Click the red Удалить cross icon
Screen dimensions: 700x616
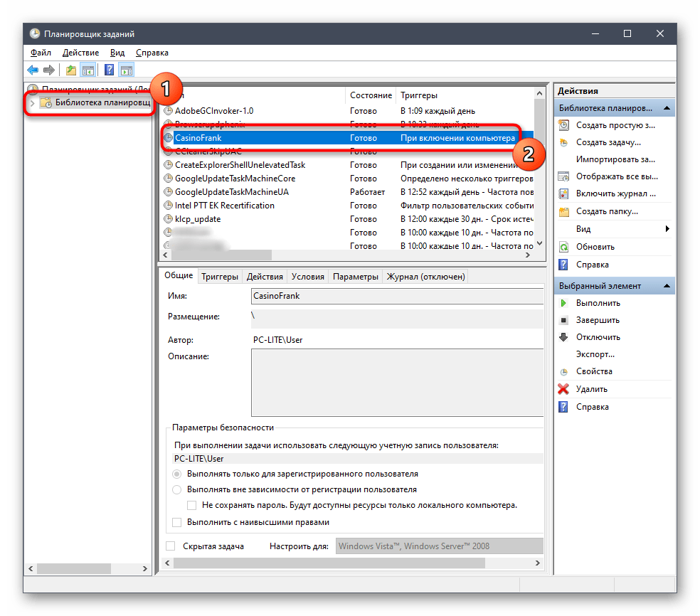pyautogui.click(x=563, y=389)
